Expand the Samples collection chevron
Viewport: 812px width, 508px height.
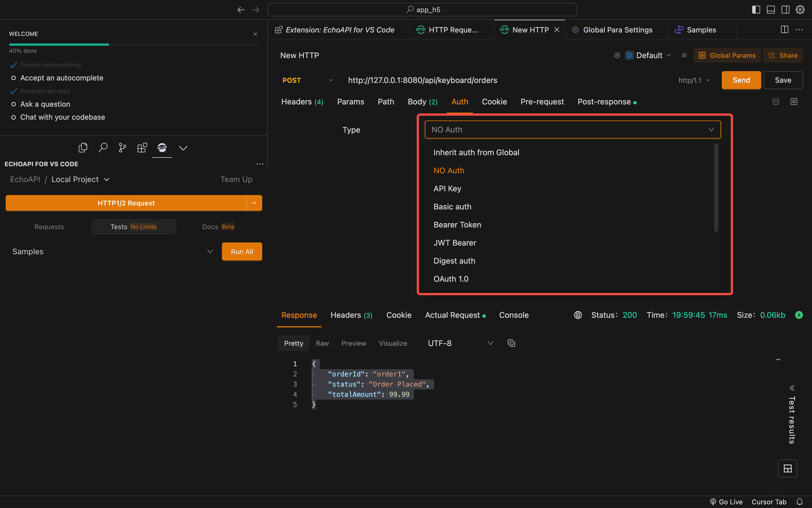pyautogui.click(x=210, y=251)
